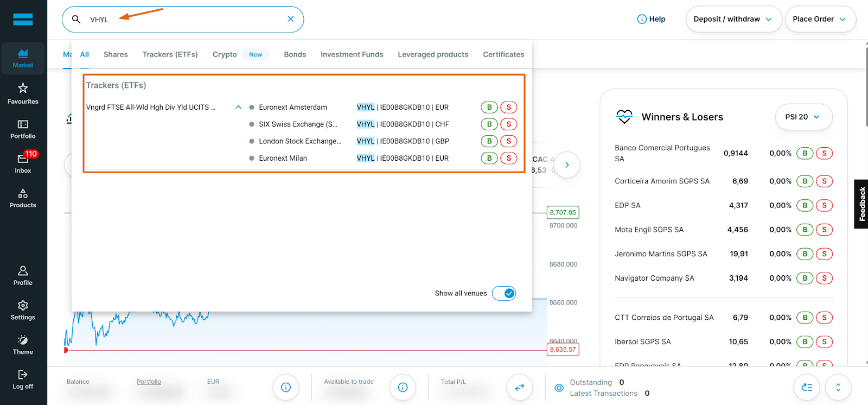Sell VHYL on London Stock Exchange

click(x=509, y=141)
